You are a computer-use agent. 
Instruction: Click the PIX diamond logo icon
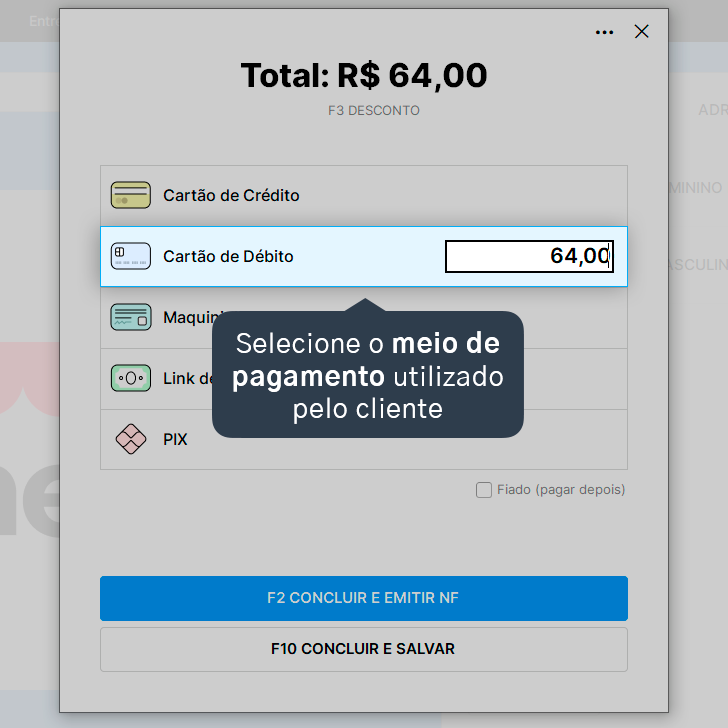click(130, 439)
